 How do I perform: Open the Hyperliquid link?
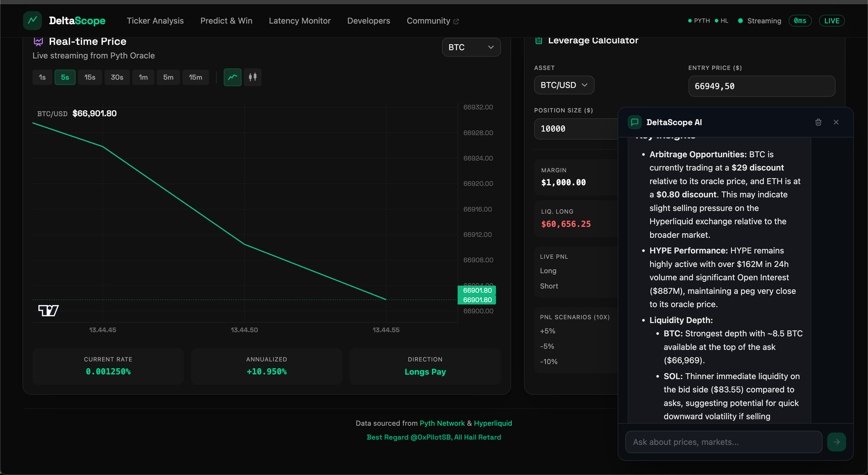[x=493, y=423]
